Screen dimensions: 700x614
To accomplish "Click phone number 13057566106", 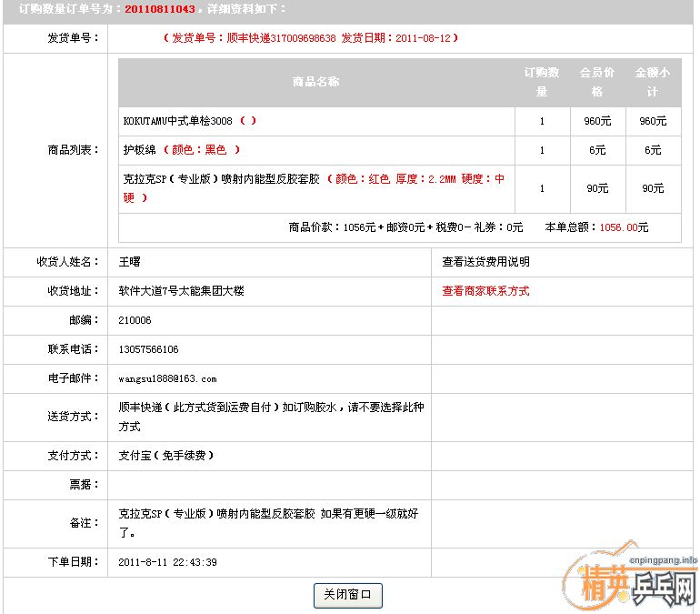I will point(149,349).
